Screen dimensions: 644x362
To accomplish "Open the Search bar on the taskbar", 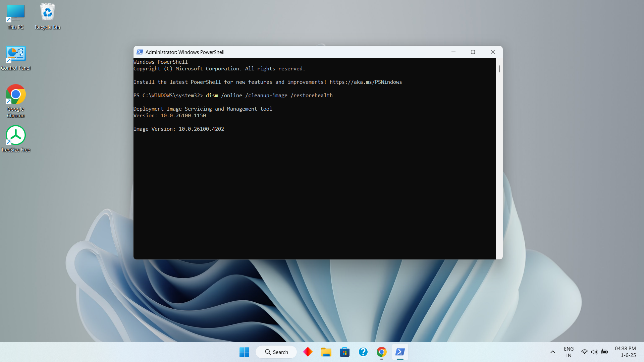I will pos(276,352).
